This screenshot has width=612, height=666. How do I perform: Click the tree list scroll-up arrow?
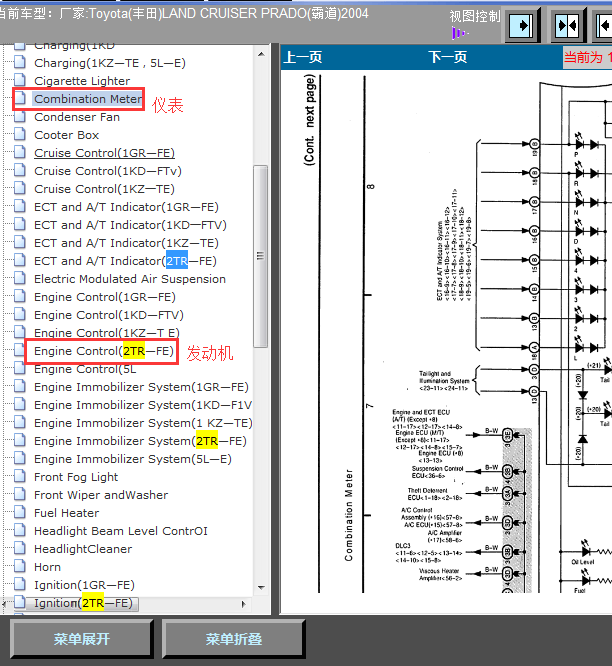pyautogui.click(x=261, y=54)
